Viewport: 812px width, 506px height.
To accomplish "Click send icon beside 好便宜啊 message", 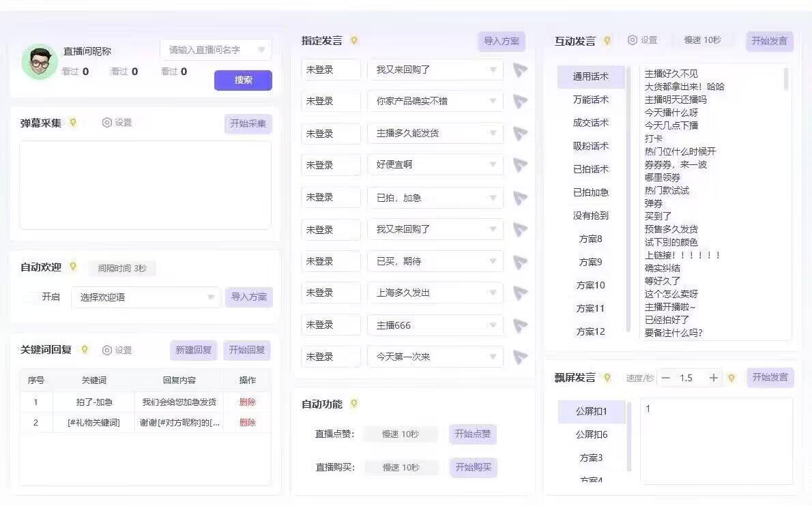I will click(x=520, y=165).
